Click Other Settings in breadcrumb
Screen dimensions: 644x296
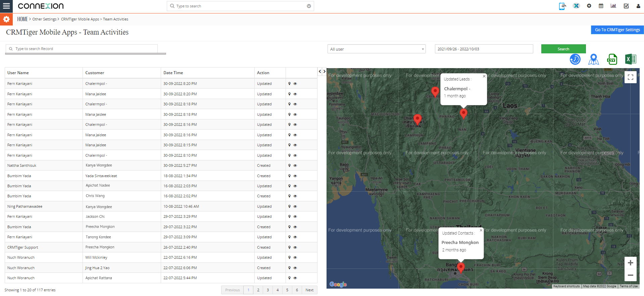[x=44, y=19]
